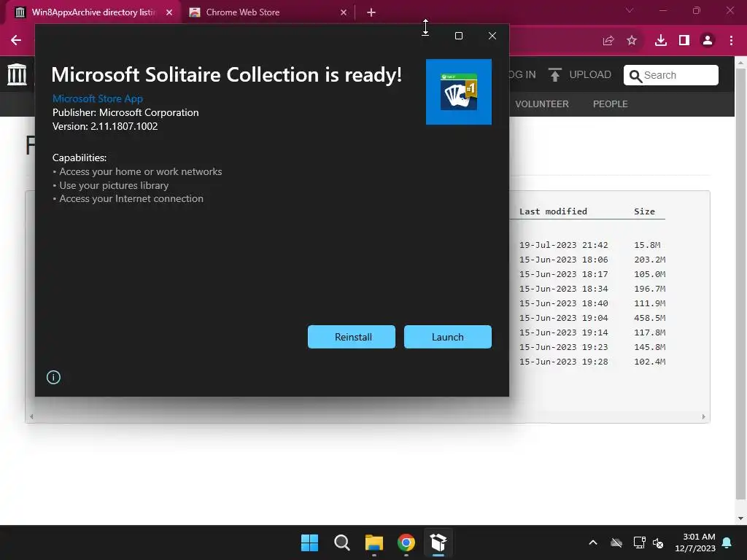Click the muted volume tray icon
The height and width of the screenshot is (560, 747).
[658, 542]
